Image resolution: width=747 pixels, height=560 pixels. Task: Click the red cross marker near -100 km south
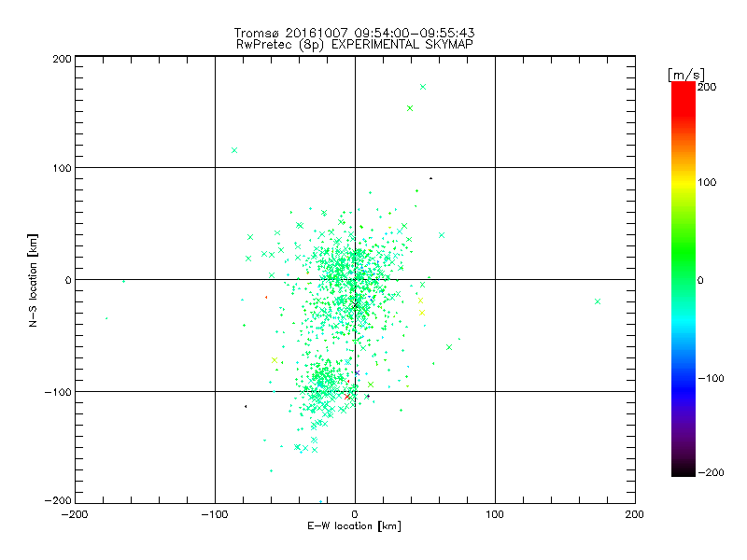(347, 396)
